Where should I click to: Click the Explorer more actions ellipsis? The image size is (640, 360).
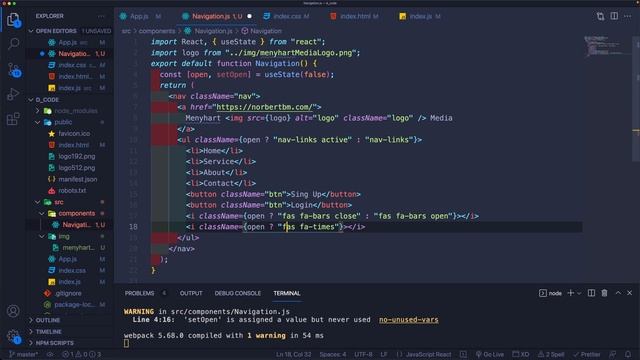(101, 16)
